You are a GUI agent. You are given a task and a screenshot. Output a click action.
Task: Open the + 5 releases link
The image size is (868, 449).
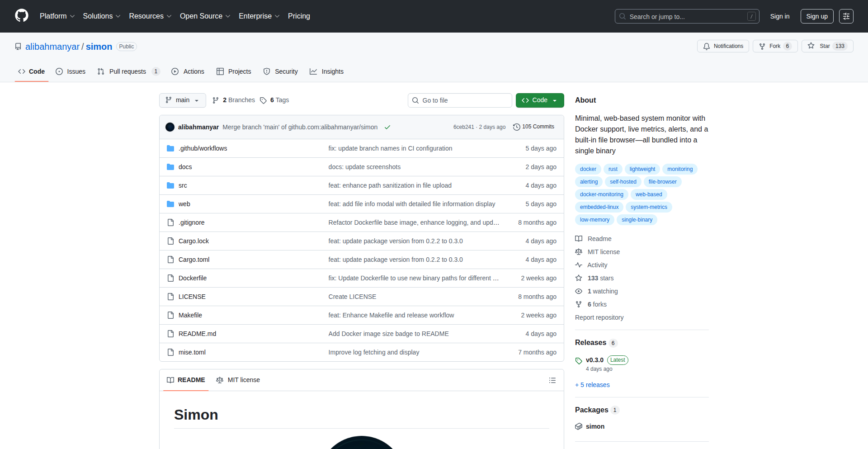pos(592,384)
